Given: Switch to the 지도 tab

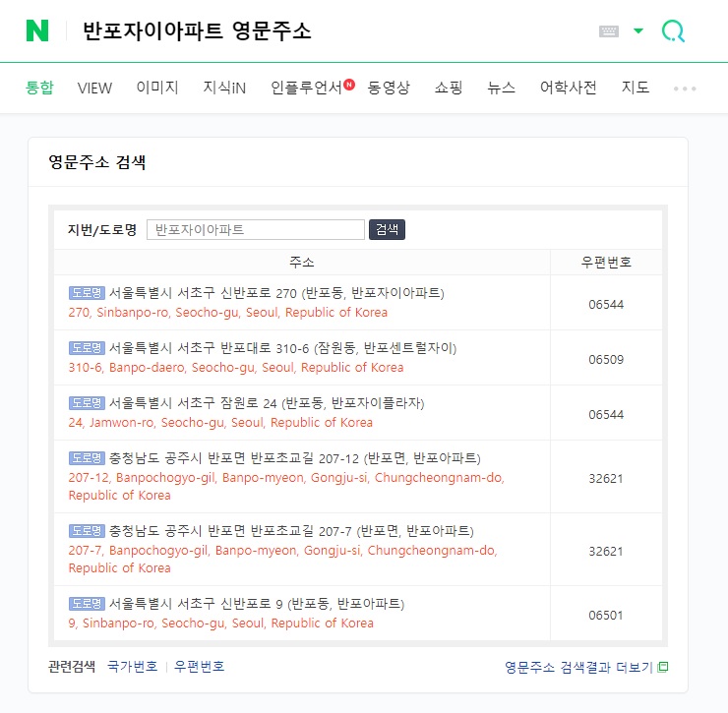Looking at the screenshot, I should tap(636, 88).
